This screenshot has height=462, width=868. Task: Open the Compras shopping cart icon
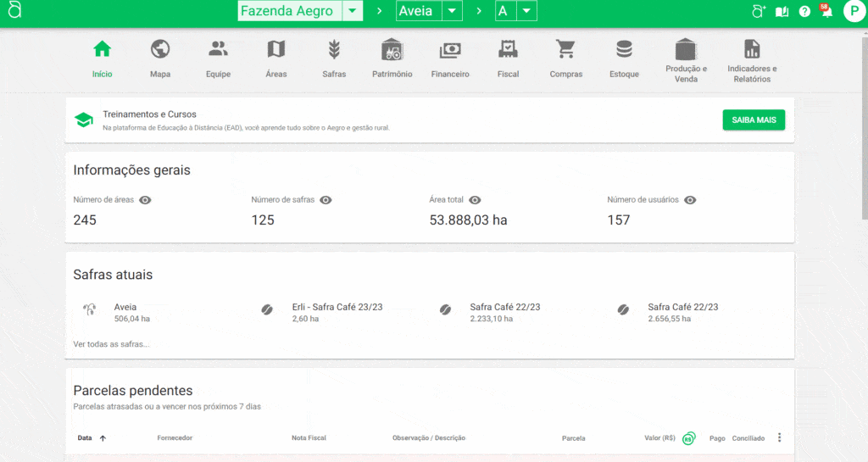565,49
